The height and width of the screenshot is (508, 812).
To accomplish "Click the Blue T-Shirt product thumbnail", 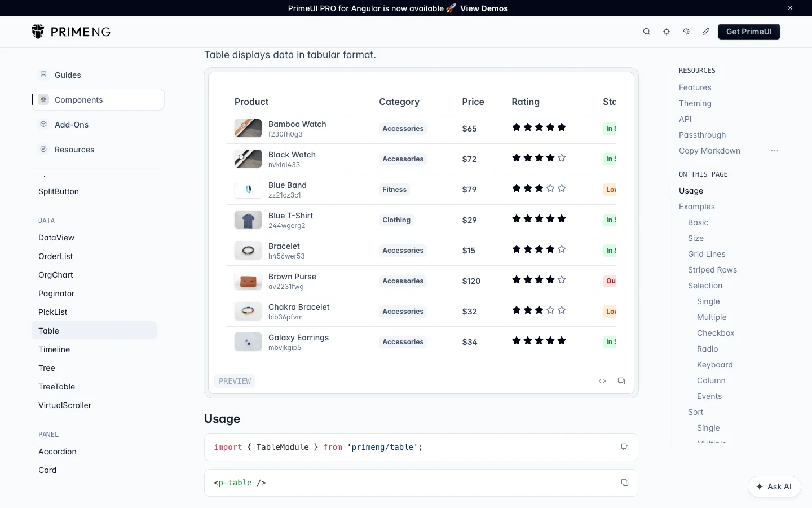I will click(248, 220).
